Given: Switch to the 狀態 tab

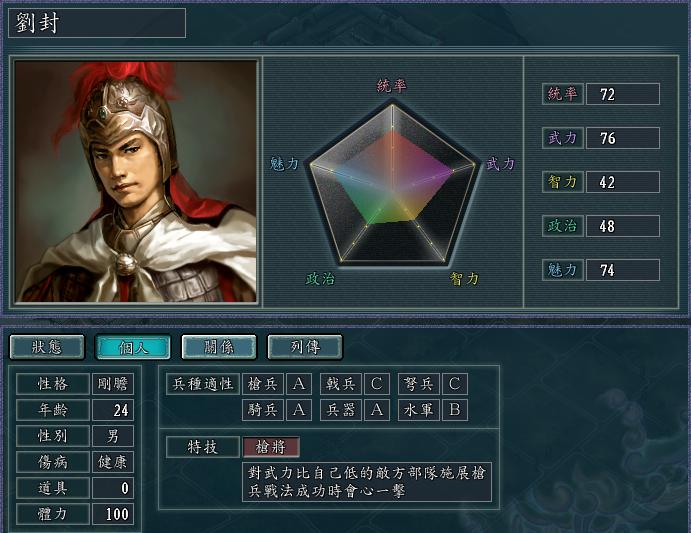Looking at the screenshot, I should pyautogui.click(x=47, y=347).
